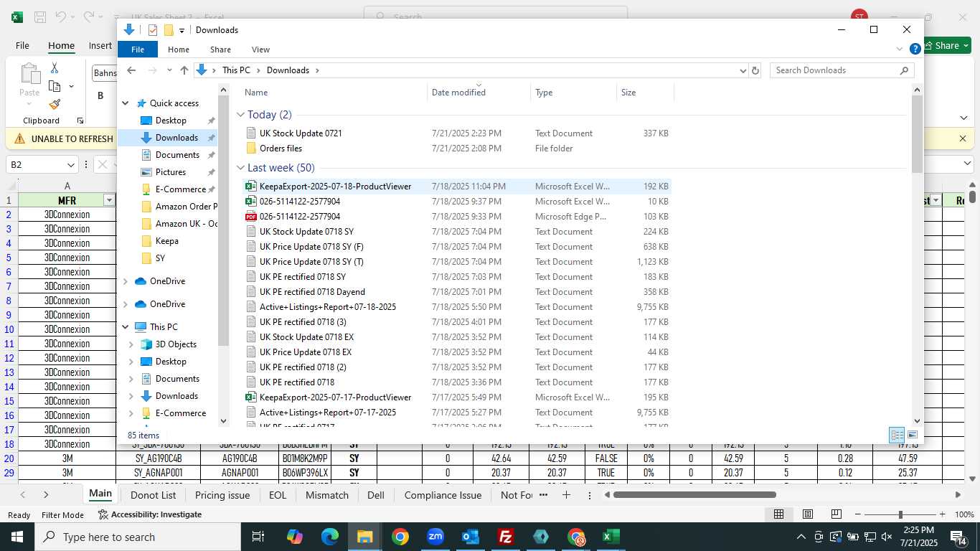Image resolution: width=980 pixels, height=551 pixels.
Task: Switch to Pricing issue sheet tab
Action: tap(222, 495)
